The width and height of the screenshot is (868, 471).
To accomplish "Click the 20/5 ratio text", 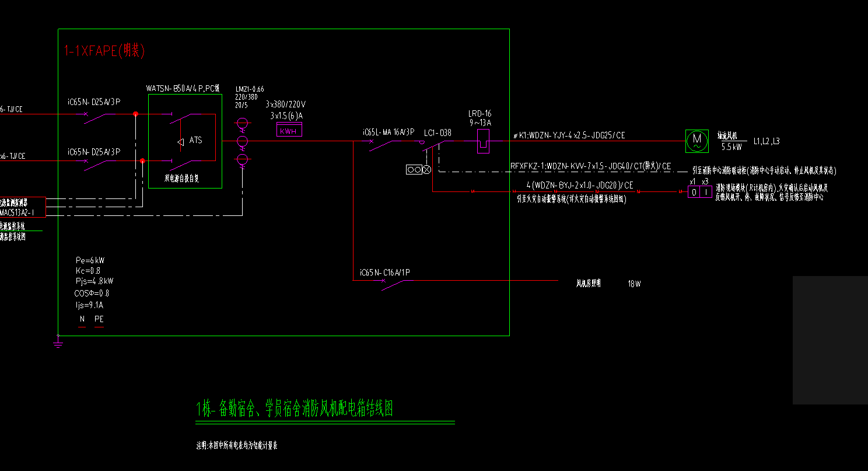I will 241,104.
